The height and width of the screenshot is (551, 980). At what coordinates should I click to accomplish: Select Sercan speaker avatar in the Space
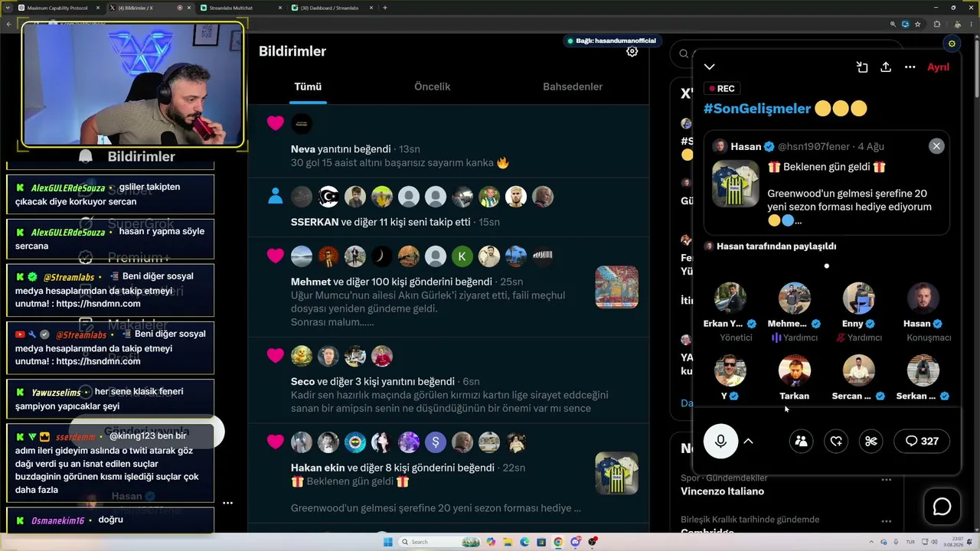[858, 370]
